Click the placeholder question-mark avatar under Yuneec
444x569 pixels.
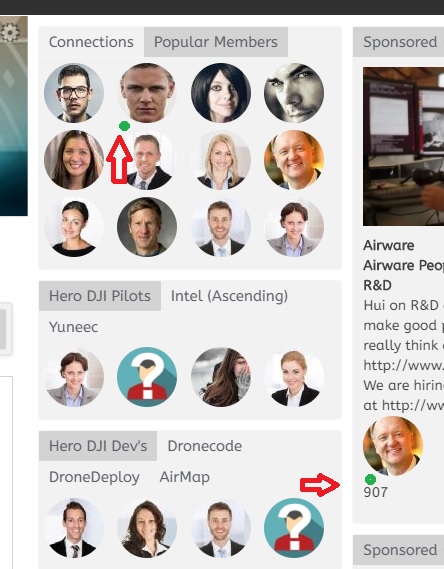tap(147, 377)
